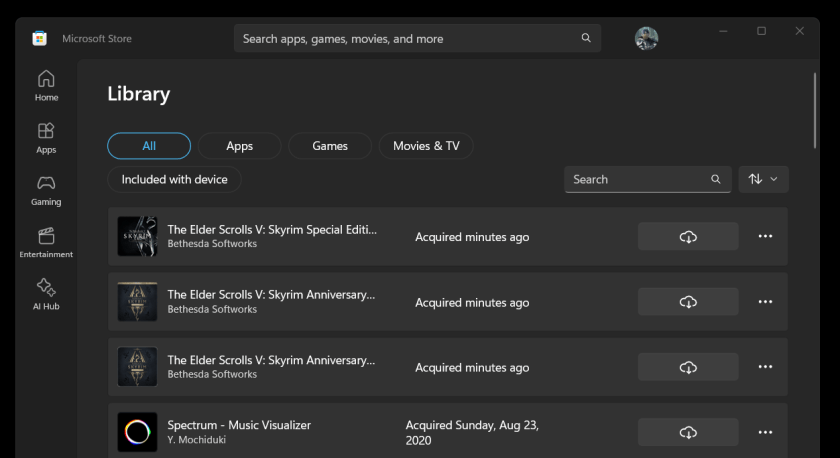Viewport: 840px width, 458px height.
Task: Switch to the Apps filter tab
Action: [x=239, y=146]
